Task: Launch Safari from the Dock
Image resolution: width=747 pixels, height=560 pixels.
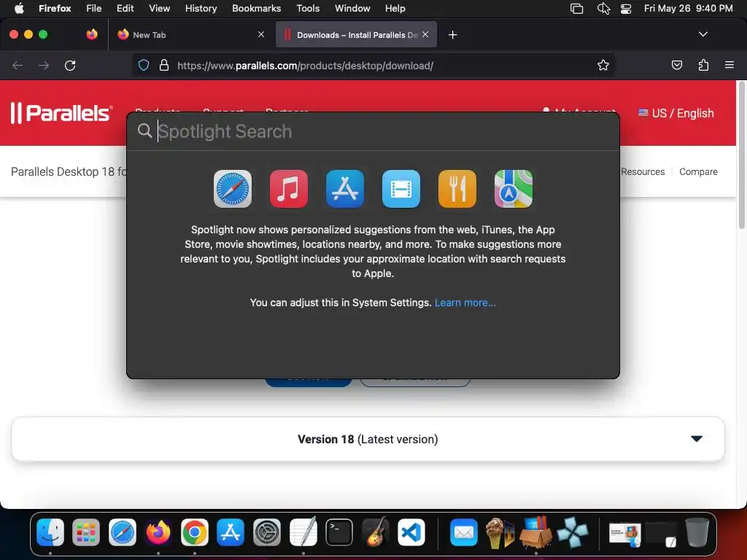Action: pyautogui.click(x=123, y=532)
